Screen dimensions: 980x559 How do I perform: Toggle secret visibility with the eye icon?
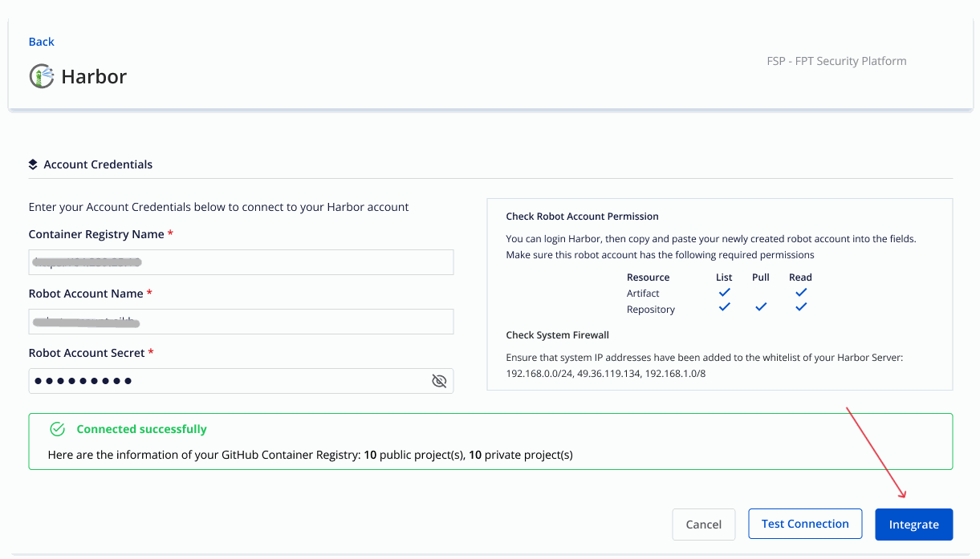(x=439, y=381)
